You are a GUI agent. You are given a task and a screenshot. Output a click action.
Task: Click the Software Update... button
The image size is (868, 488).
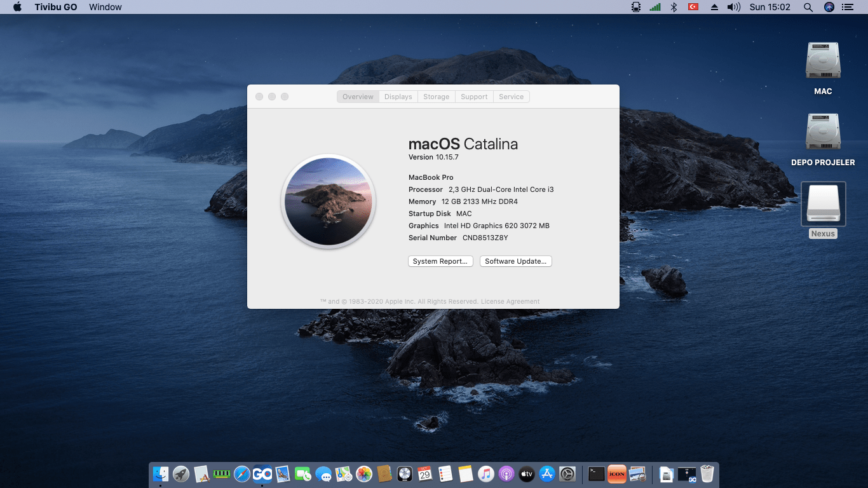pyautogui.click(x=515, y=261)
